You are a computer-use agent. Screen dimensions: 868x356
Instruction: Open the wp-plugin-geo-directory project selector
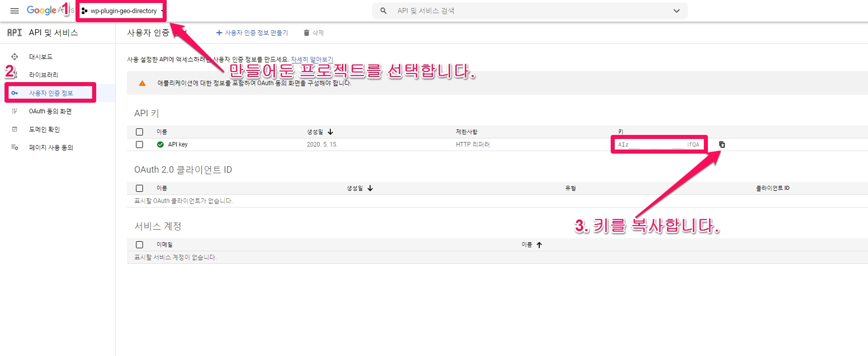122,11
